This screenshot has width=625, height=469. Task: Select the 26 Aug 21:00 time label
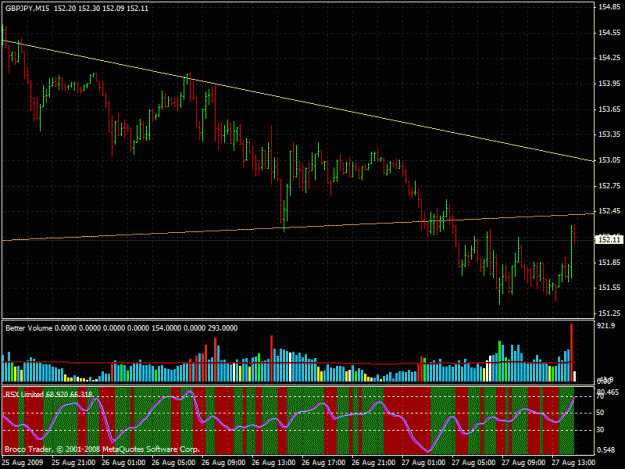tap(373, 463)
